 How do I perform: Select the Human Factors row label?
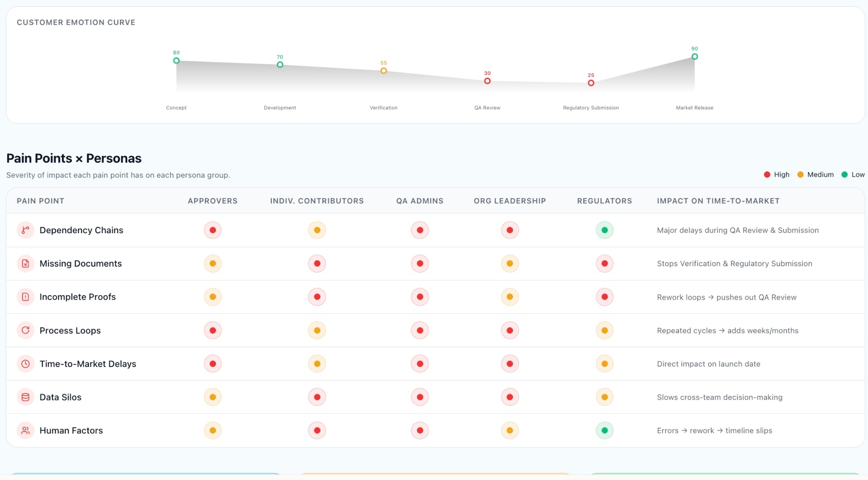coord(71,431)
